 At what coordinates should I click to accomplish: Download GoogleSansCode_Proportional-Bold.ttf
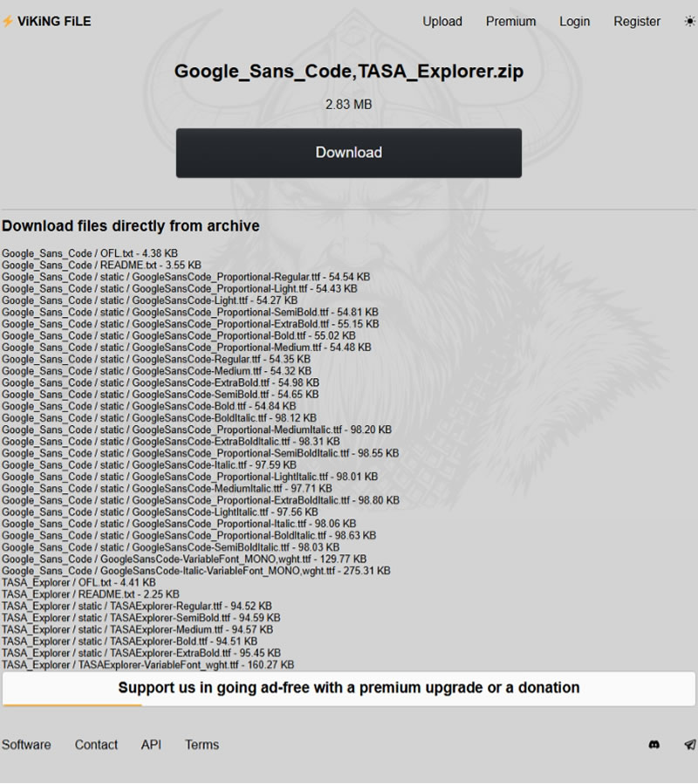pyautogui.click(x=179, y=335)
